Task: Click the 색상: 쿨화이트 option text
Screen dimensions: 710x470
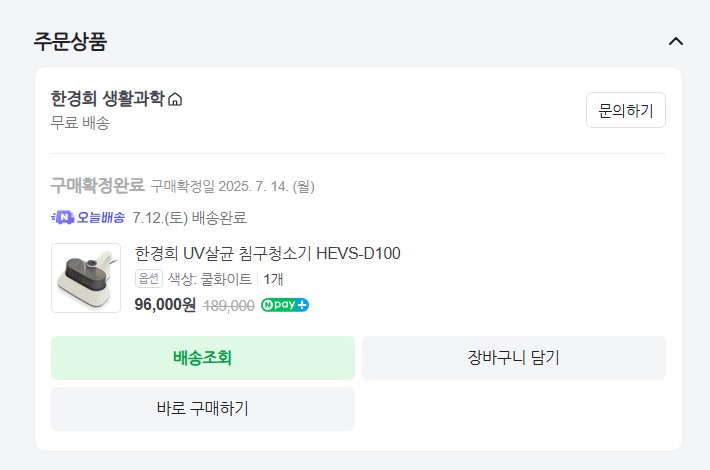Action: click(x=210, y=279)
